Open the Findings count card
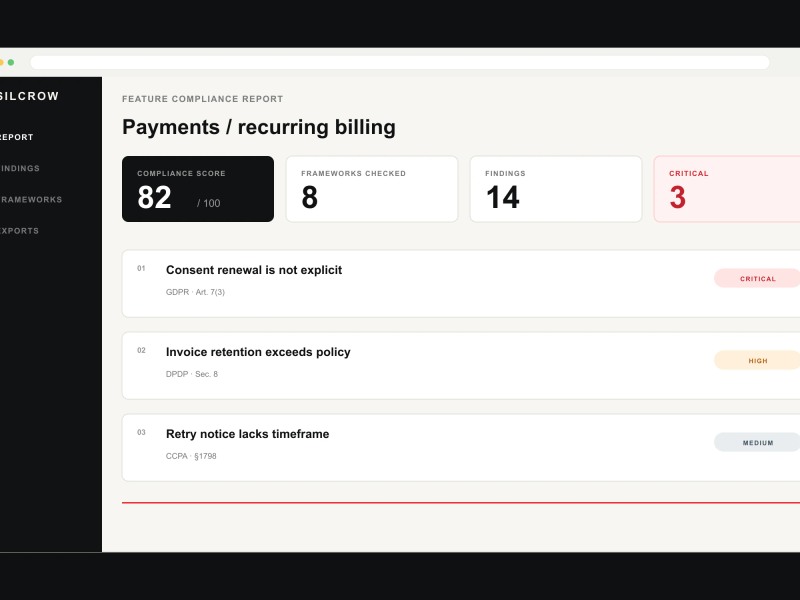 pyautogui.click(x=556, y=189)
